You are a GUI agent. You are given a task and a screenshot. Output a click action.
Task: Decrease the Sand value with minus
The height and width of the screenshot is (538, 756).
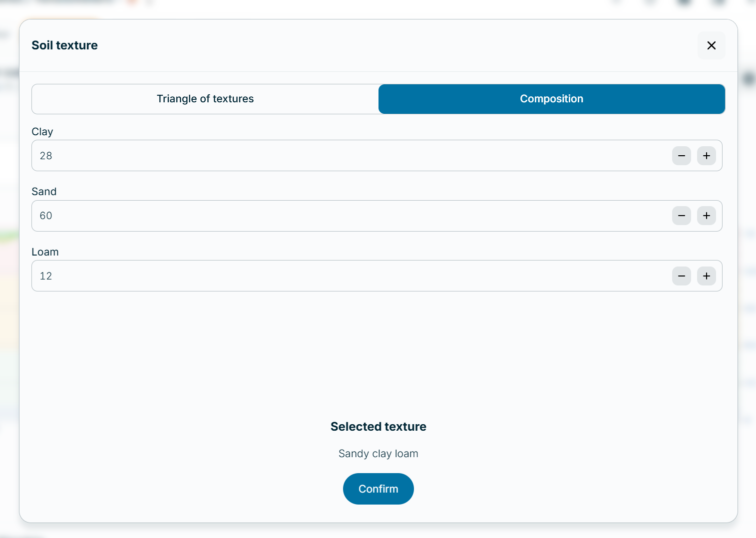coord(682,216)
